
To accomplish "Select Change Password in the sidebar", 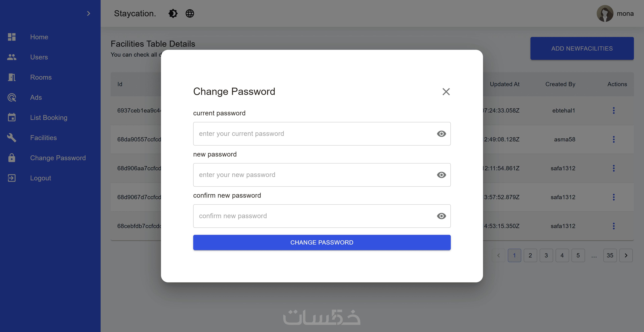I will coord(58,158).
